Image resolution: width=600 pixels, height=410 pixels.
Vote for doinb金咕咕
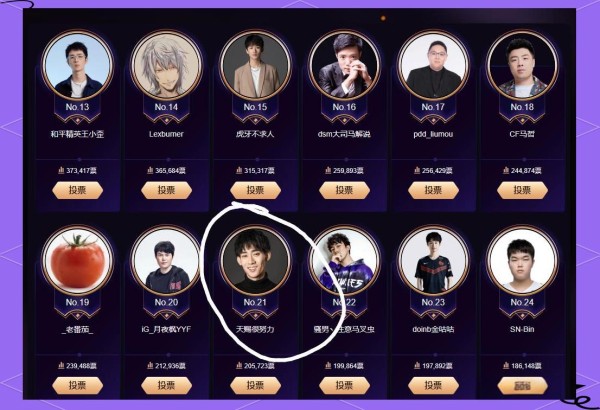(x=433, y=385)
